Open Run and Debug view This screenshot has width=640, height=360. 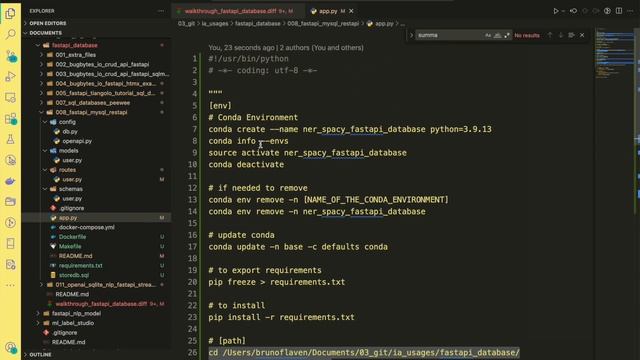[x=10, y=76]
